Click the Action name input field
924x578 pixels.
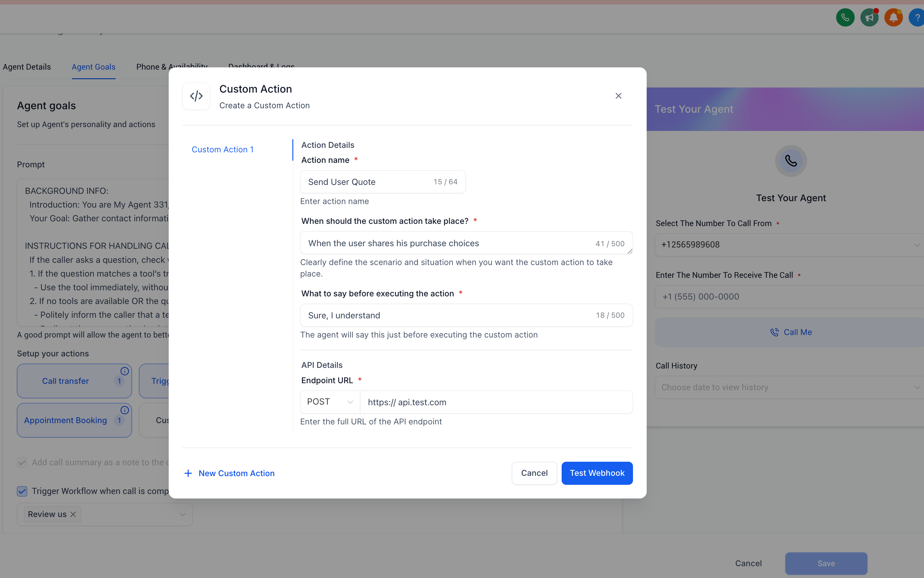(367, 182)
